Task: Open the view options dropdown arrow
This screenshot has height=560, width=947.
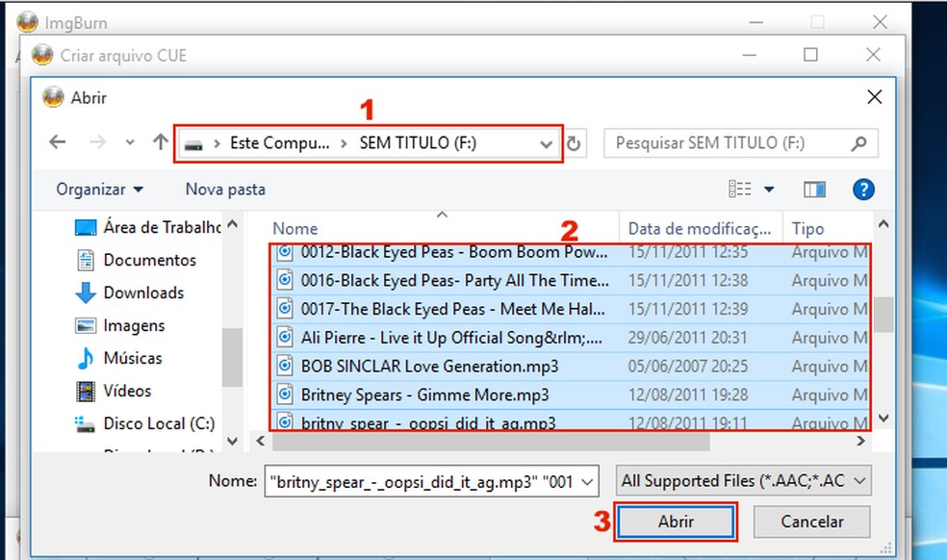Action: pos(769,190)
